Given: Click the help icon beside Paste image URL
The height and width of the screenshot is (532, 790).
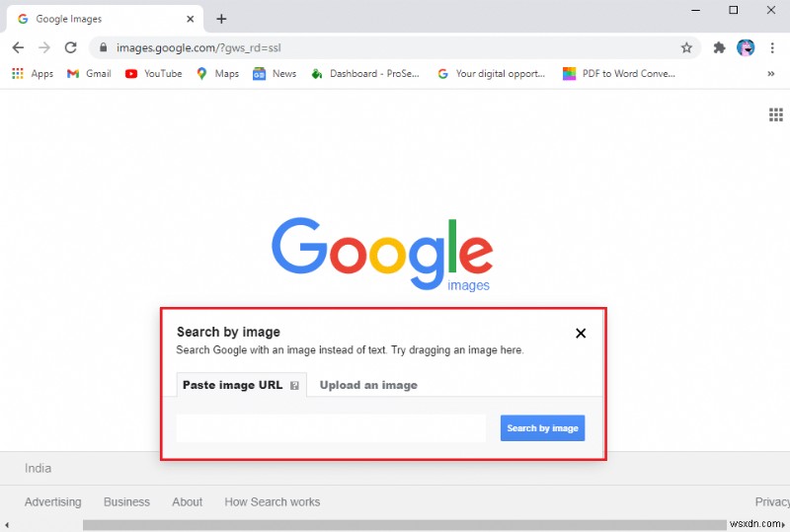Looking at the screenshot, I should (x=294, y=386).
